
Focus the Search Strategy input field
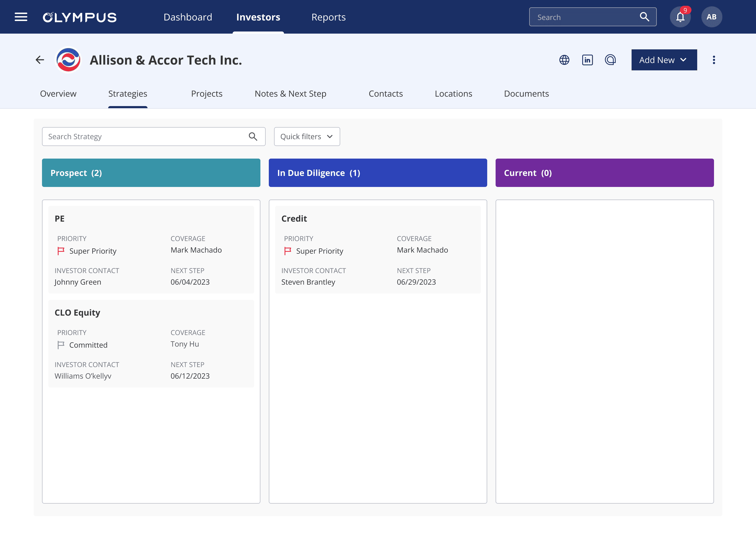[x=145, y=136]
